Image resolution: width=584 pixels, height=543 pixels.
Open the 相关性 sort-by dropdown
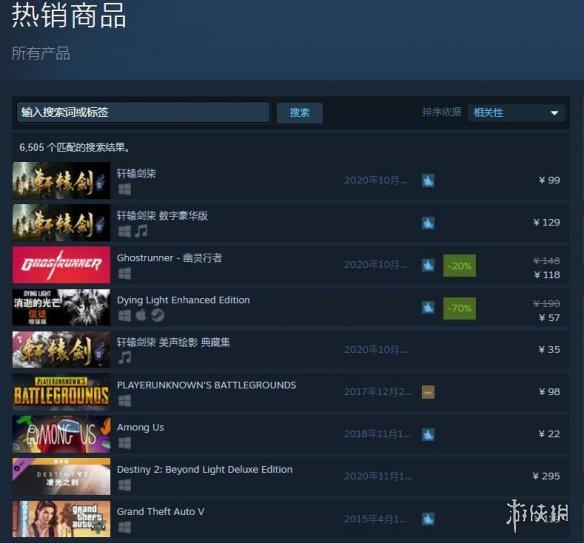(516, 112)
